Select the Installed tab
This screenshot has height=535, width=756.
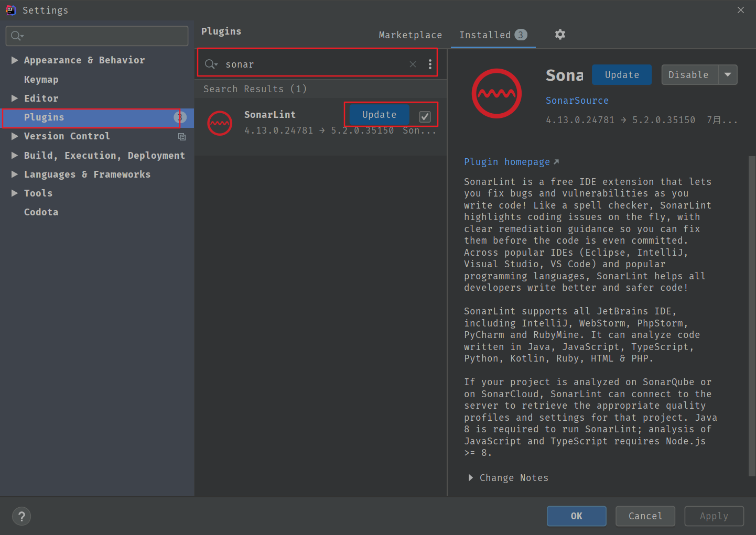point(485,35)
